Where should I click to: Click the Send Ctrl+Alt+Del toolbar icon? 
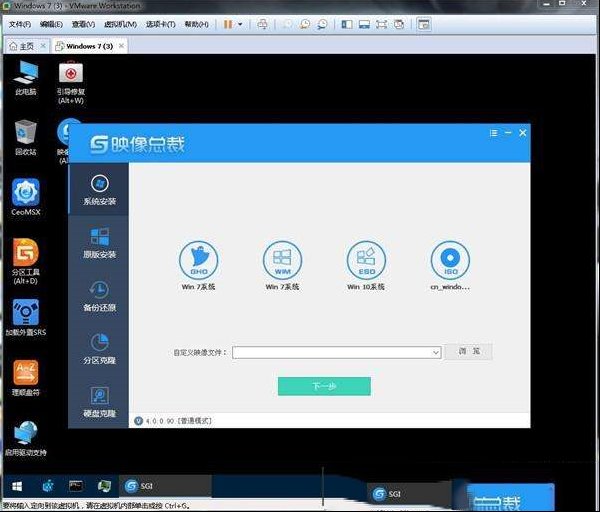coord(262,24)
